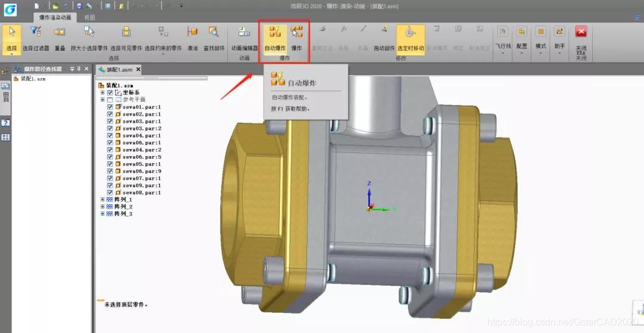Click the coordinate triad origin in viewport
The image size is (644, 333).
click(x=369, y=209)
